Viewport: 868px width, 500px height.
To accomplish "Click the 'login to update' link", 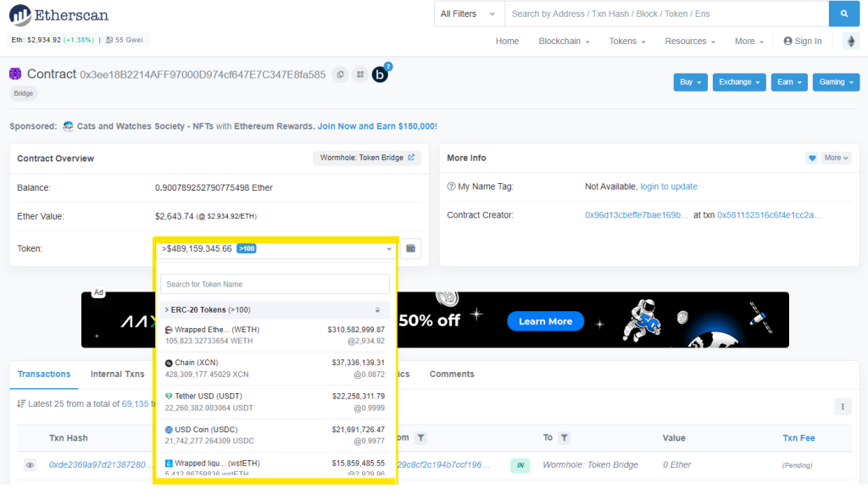I will point(669,186).
